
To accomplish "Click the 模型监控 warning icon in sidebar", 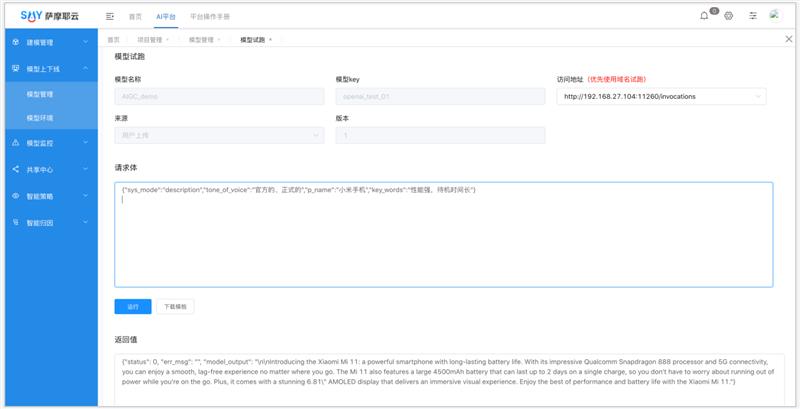I will click(15, 143).
